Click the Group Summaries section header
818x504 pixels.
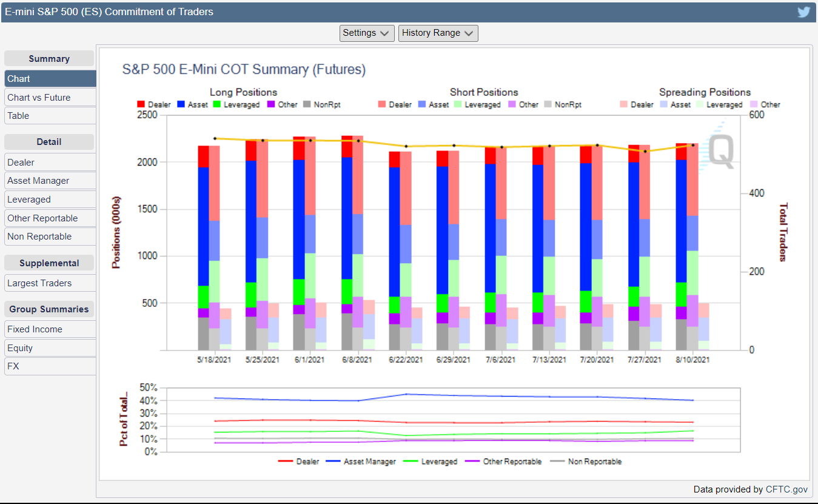click(49, 309)
